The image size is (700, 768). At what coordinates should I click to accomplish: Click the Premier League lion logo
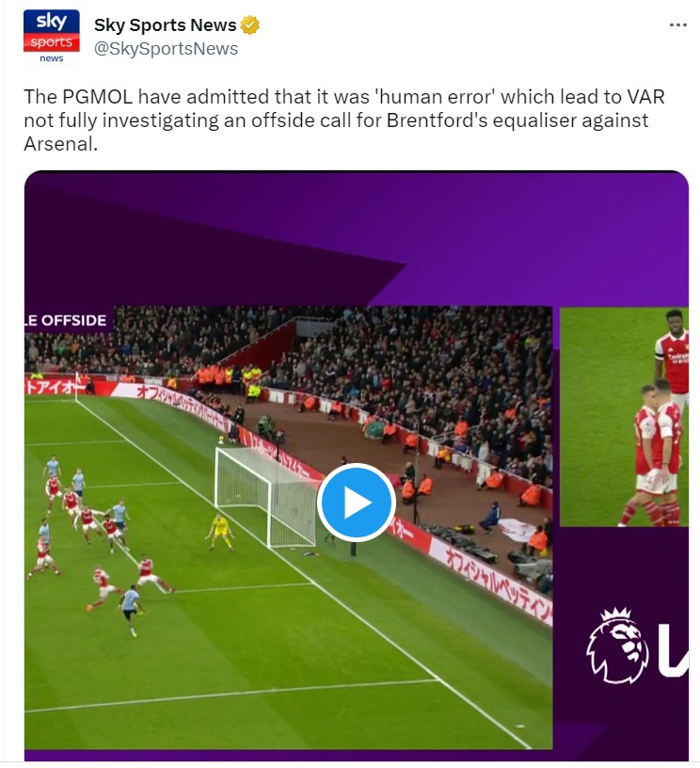coord(616,646)
